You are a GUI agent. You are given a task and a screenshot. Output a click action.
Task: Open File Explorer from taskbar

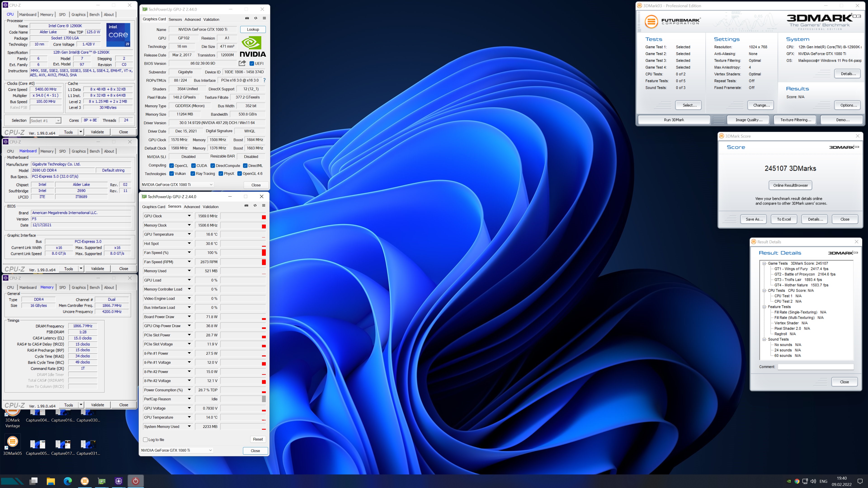coord(51,481)
